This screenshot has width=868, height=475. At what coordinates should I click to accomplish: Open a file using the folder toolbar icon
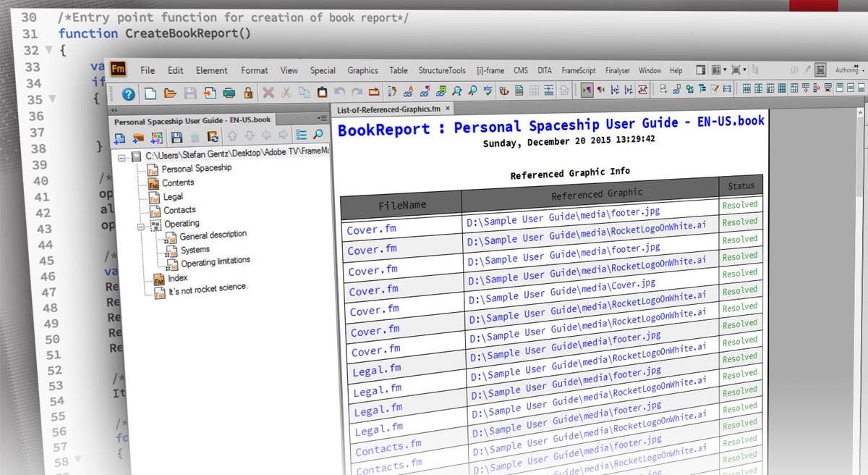171,94
